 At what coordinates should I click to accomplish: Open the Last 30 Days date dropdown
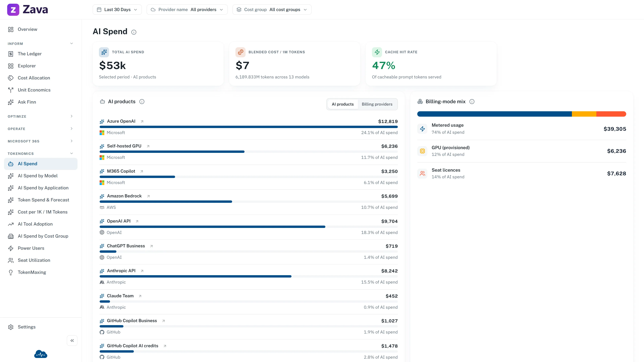tap(117, 10)
